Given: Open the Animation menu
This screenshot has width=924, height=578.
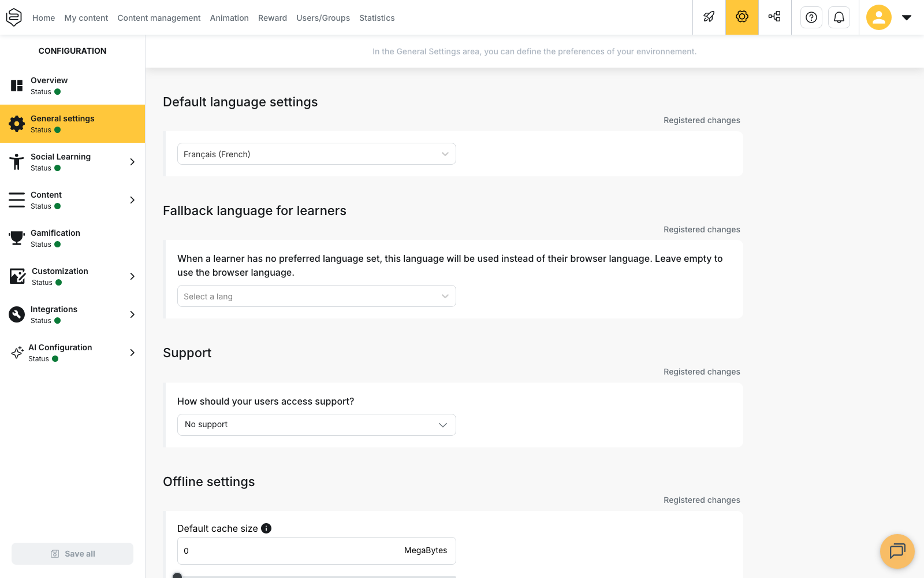Looking at the screenshot, I should (229, 18).
